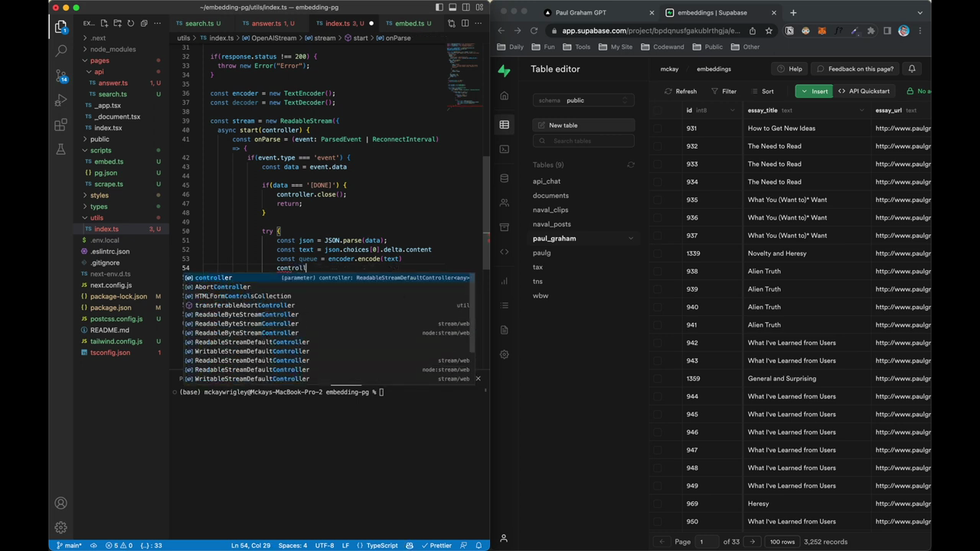Open VS Code Manage gear icon
Viewport: 980px width, 551px height.
click(60, 527)
